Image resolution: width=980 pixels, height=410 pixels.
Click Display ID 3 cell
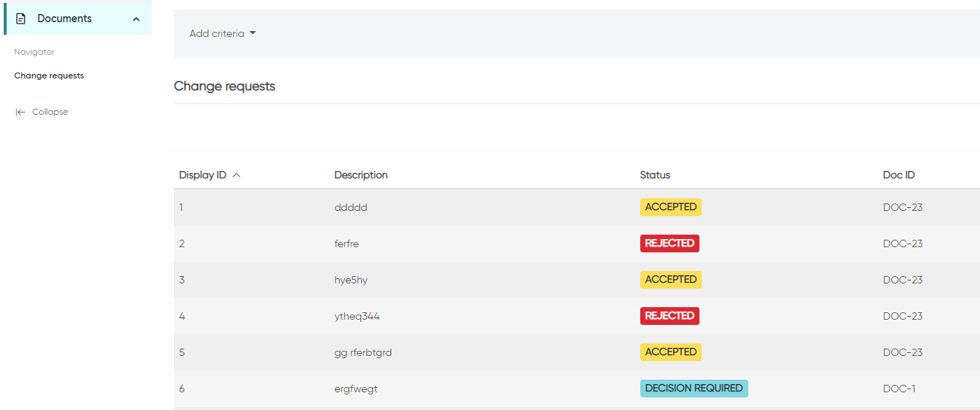tap(181, 280)
